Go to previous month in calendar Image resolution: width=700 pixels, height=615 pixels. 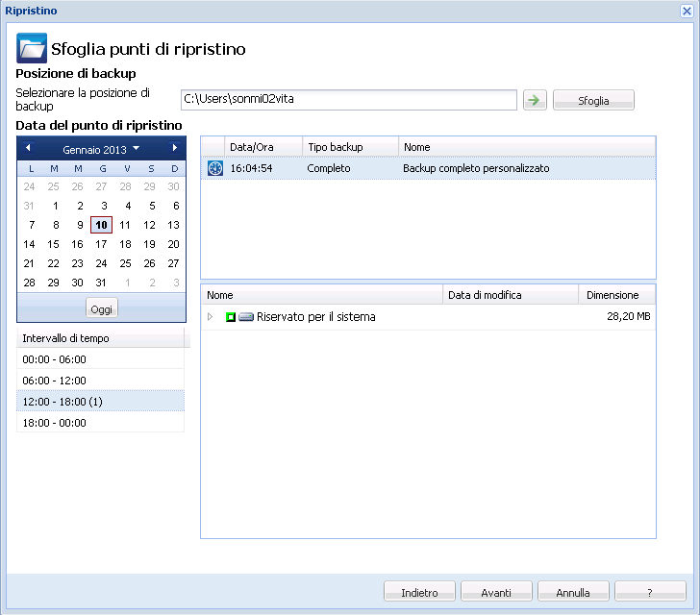28,148
